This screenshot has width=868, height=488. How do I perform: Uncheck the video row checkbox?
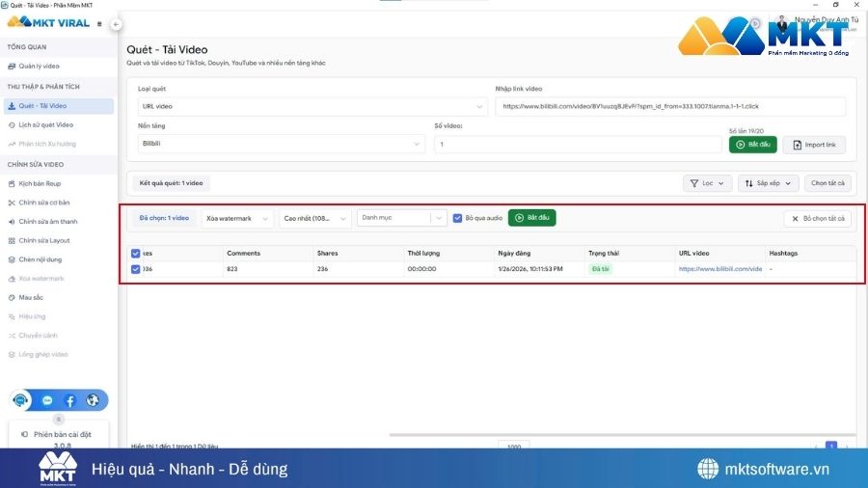click(136, 269)
